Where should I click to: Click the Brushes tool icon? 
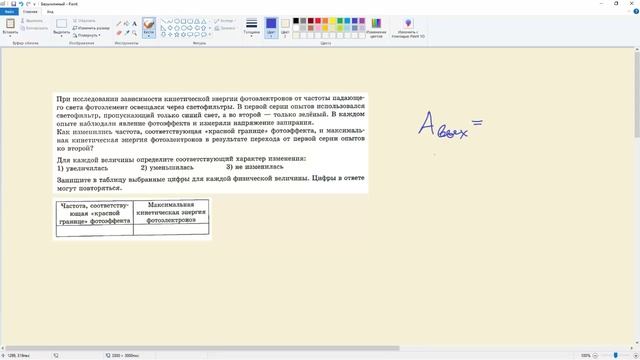pos(149,24)
